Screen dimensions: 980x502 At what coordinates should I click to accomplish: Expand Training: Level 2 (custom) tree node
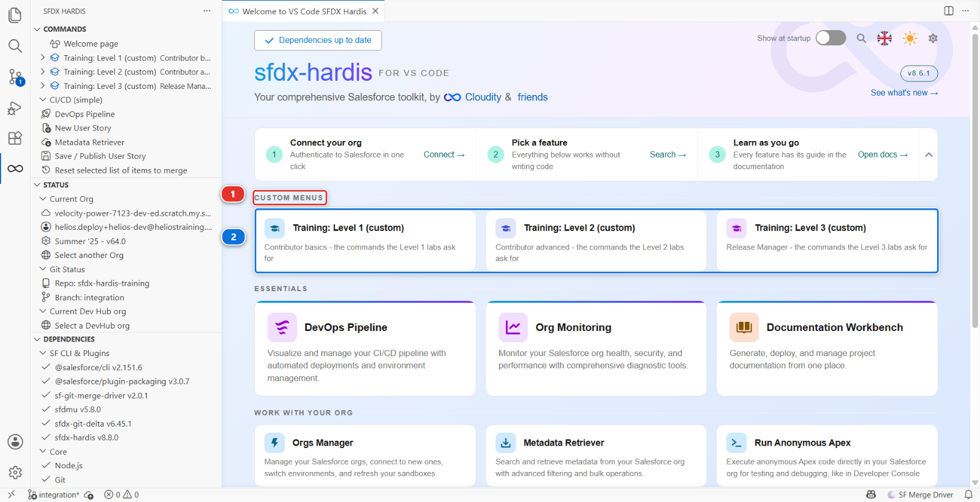coord(43,72)
